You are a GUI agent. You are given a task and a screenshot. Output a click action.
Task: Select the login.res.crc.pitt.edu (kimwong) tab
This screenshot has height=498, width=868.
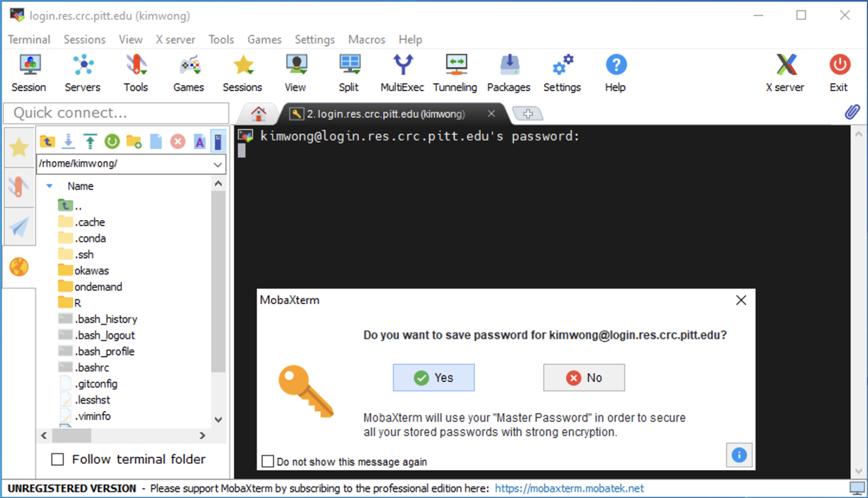(x=385, y=114)
